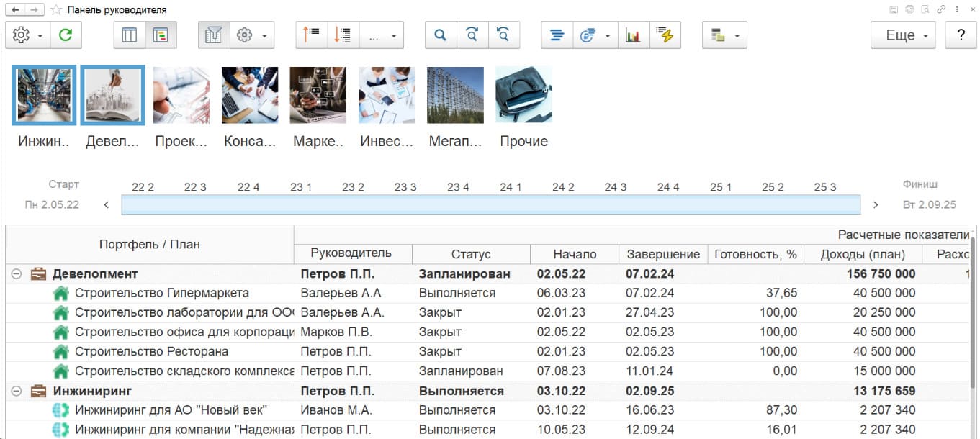Select the Строительство Гипермаркета row
Image resolution: width=980 pixels, height=439 pixels.
[x=162, y=293]
